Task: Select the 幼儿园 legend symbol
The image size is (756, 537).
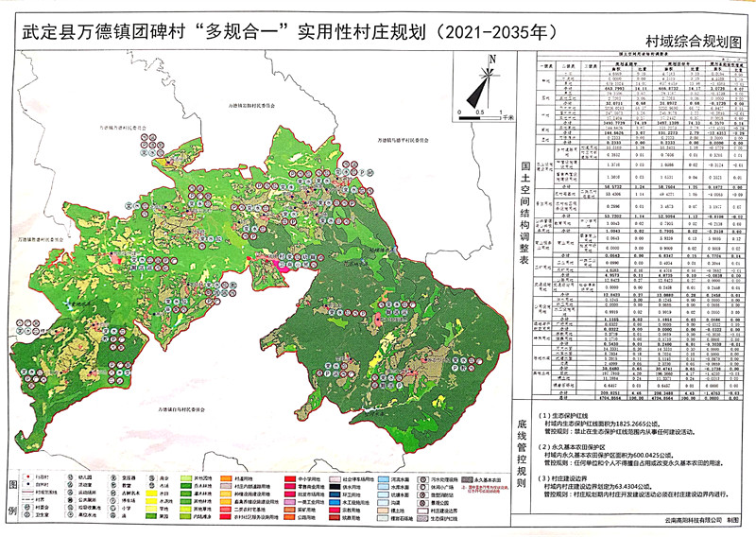Action: pos(69,478)
